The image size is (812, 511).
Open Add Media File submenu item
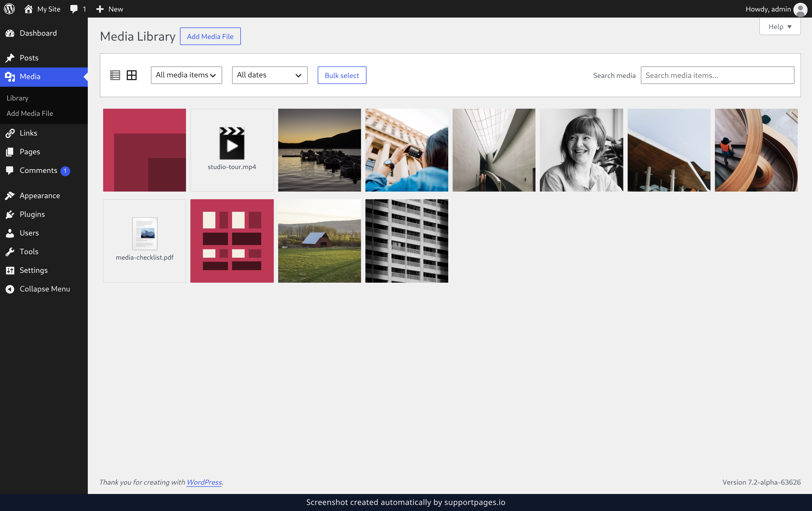tap(30, 113)
